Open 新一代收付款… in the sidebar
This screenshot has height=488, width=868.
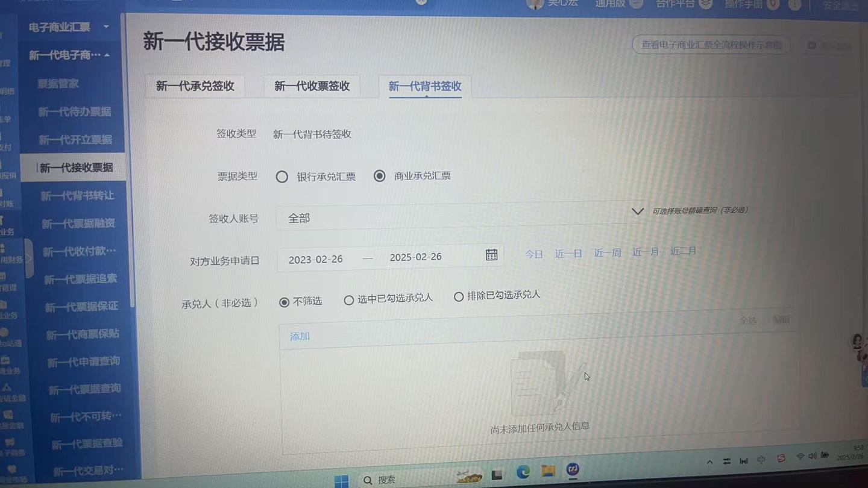click(x=80, y=251)
